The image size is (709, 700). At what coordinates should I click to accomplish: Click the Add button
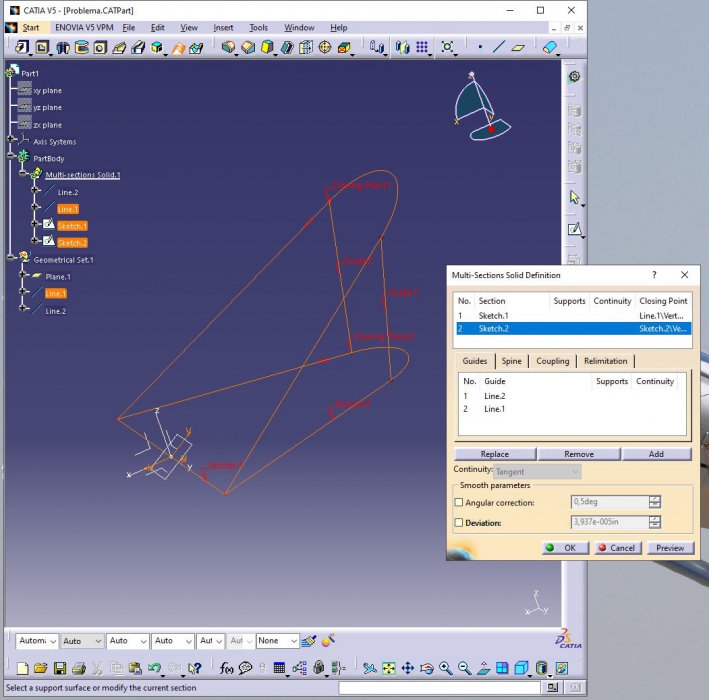point(656,454)
